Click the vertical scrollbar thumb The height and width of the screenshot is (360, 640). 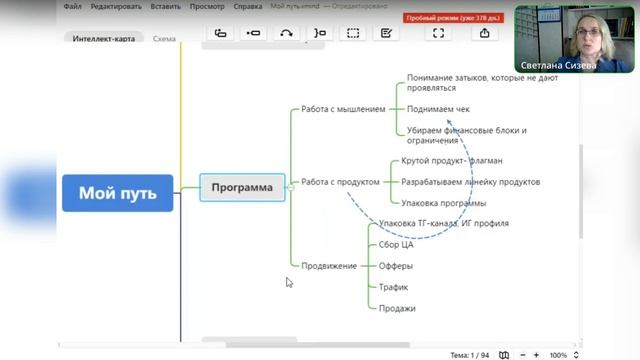[581, 191]
